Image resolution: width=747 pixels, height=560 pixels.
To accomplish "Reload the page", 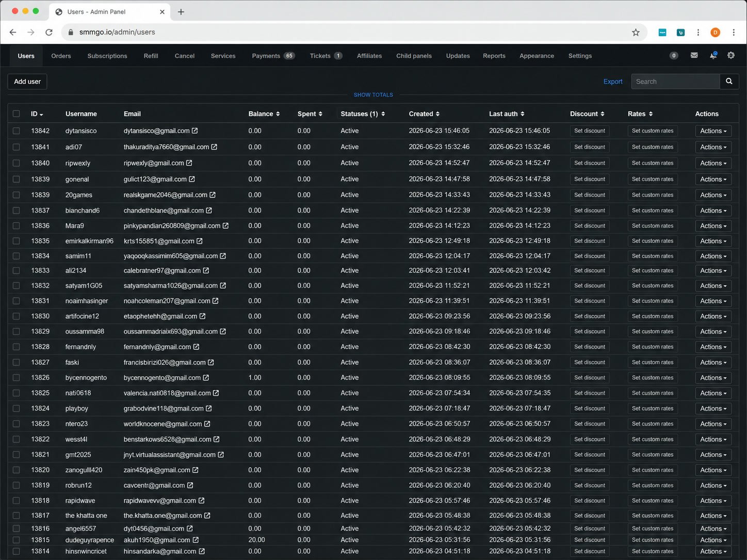I will 49,32.
